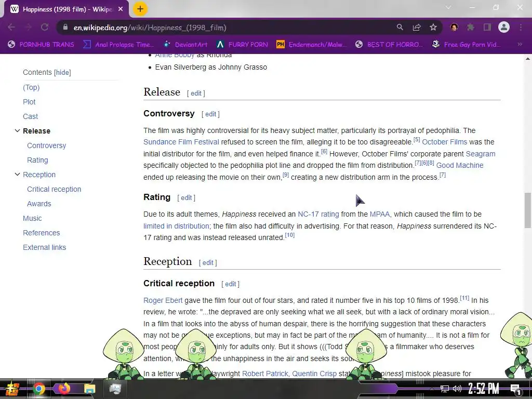Open the NC-17 rating link
This screenshot has width=532, height=399.
pyautogui.click(x=318, y=215)
